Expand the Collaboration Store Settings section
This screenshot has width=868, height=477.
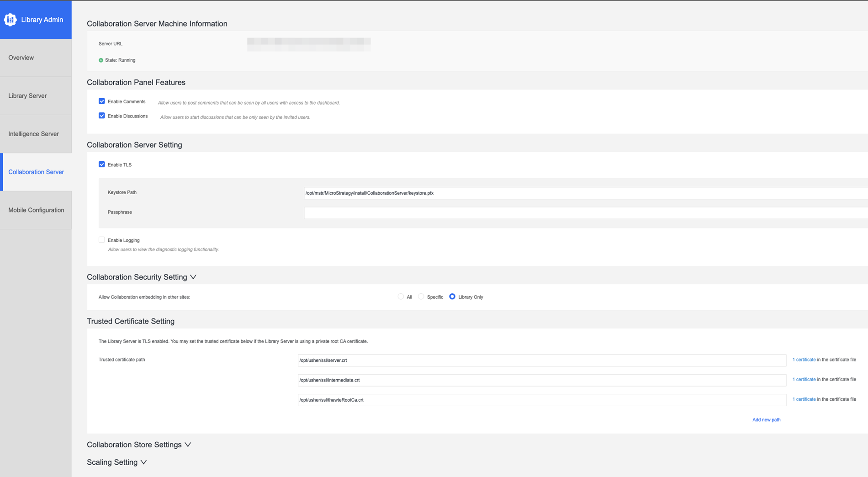pyautogui.click(x=188, y=445)
